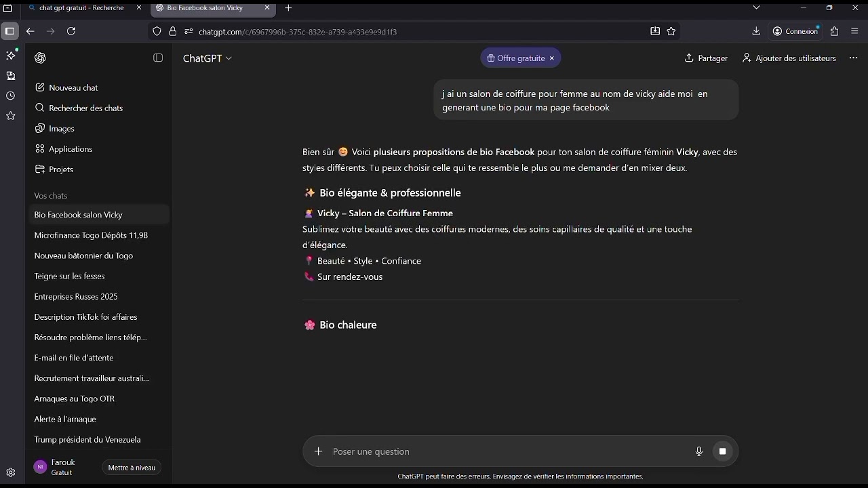Click the browser forward arrow
The height and width of the screenshot is (488, 868).
[50, 31]
